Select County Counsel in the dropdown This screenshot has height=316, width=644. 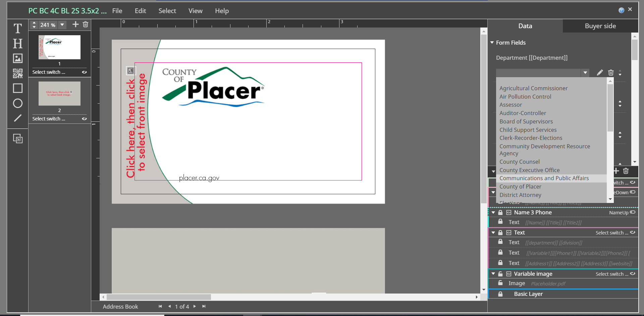pos(520,162)
